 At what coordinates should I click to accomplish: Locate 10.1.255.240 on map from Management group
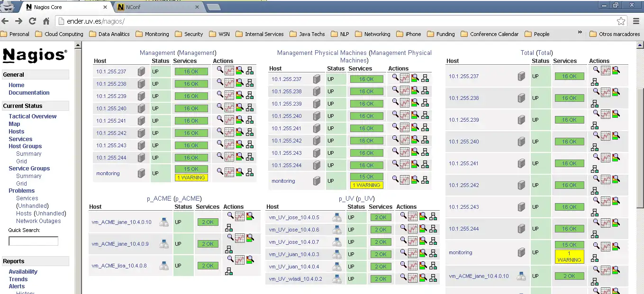(250, 107)
